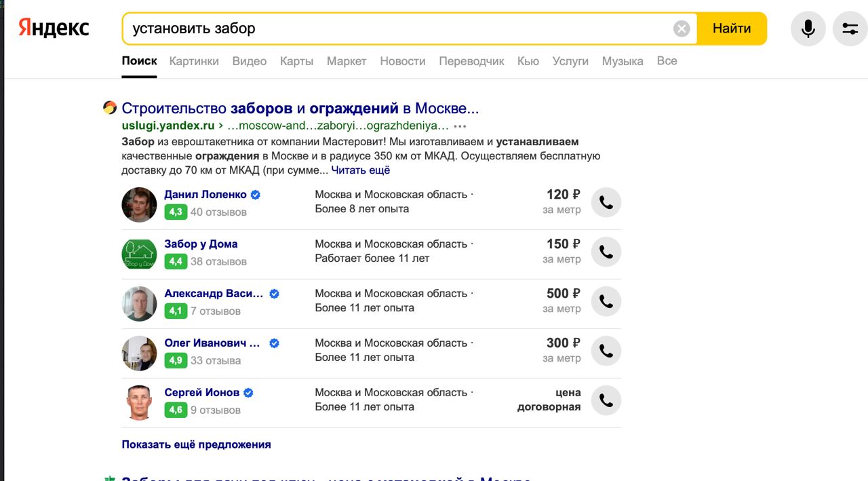The height and width of the screenshot is (481, 868).
Task: Open the Олег Иванович profile link
Action: tap(212, 343)
